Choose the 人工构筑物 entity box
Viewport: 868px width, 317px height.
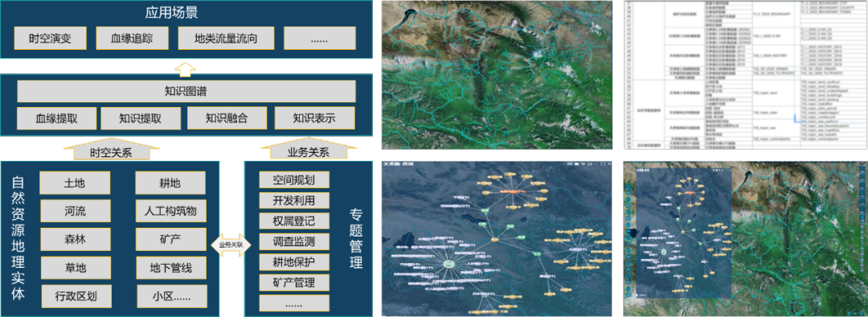[171, 211]
